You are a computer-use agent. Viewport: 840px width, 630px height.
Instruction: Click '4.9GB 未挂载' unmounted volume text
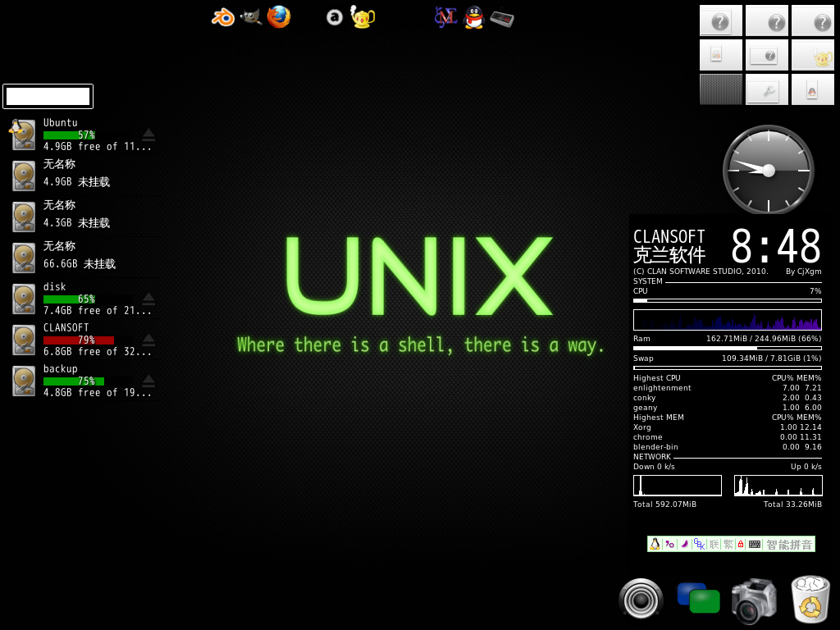coord(76,181)
